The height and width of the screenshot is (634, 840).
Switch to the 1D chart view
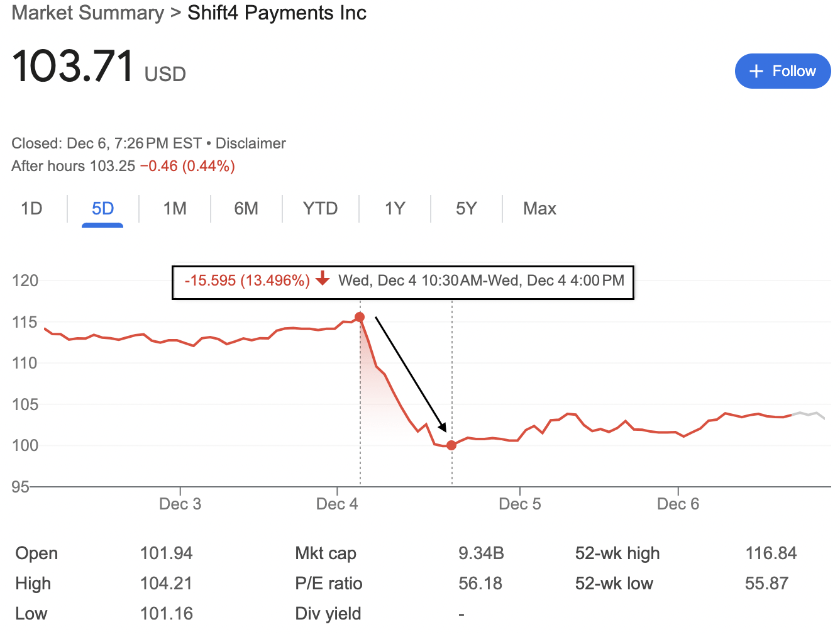click(x=33, y=208)
